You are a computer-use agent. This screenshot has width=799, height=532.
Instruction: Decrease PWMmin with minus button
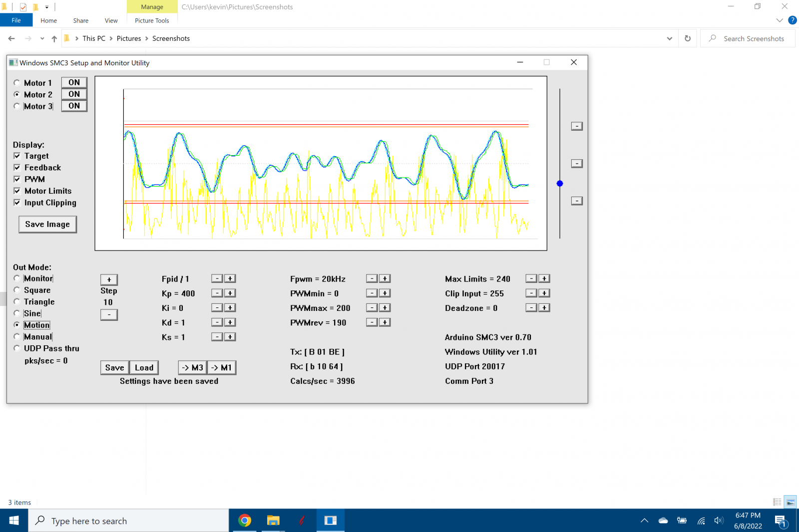tap(372, 293)
